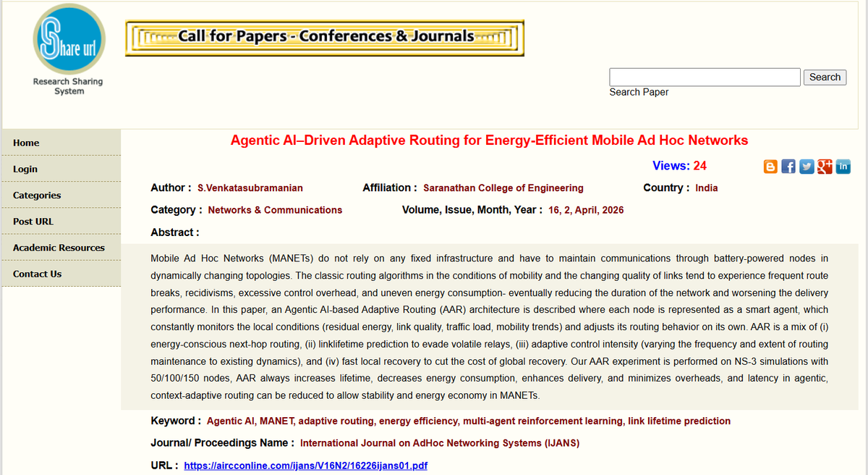Image resolution: width=868 pixels, height=475 pixels.
Task: Click Networks & Communications category value
Action: (275, 210)
